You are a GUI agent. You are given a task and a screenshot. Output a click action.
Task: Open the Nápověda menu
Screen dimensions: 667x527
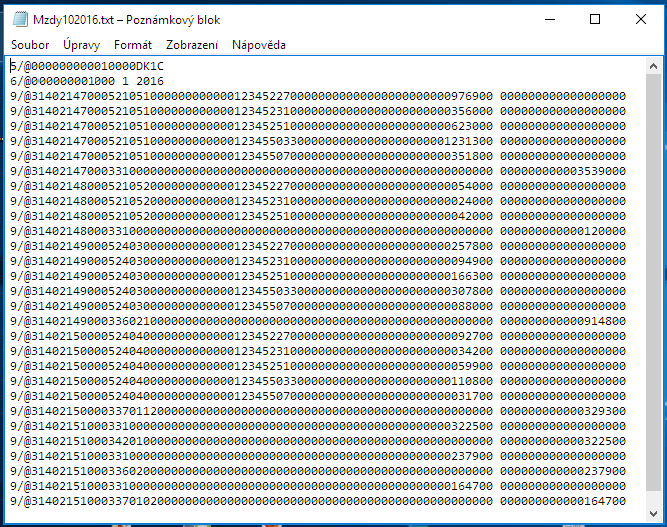click(259, 45)
